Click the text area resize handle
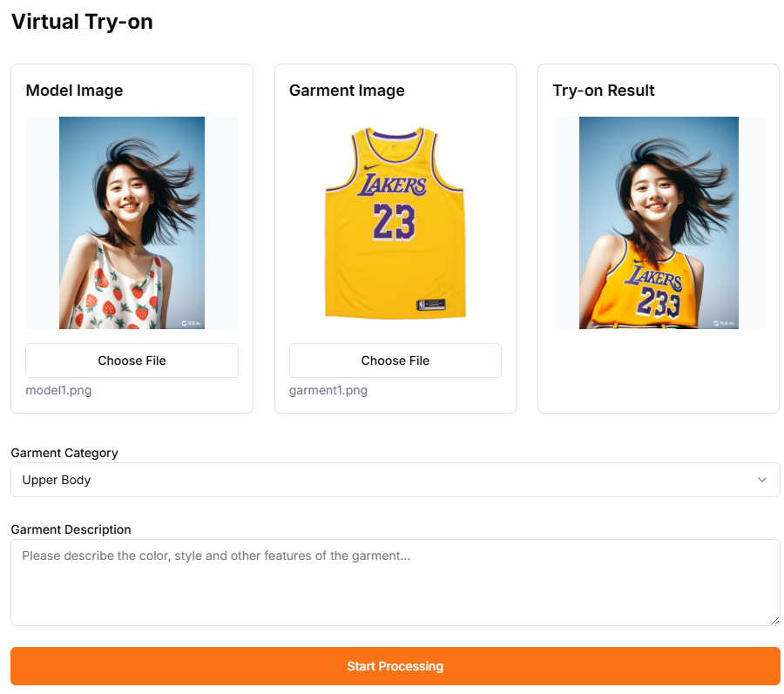This screenshot has height=694, width=784. click(775, 621)
